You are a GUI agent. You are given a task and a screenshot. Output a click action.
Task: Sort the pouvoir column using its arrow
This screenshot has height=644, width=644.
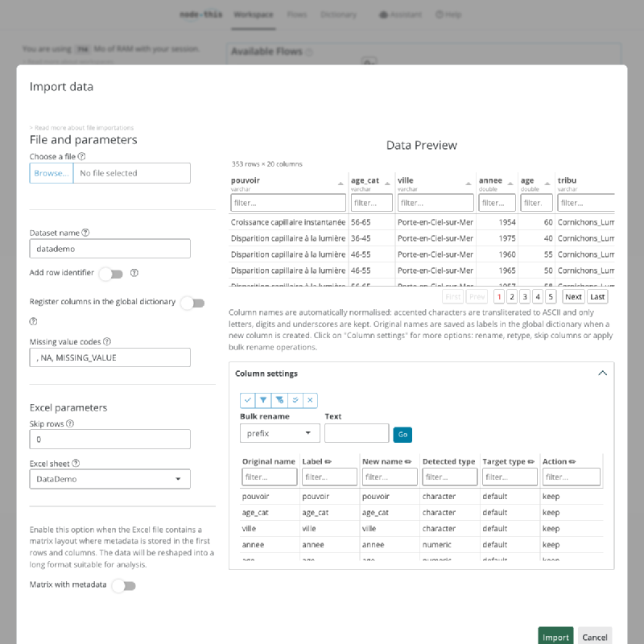(x=341, y=184)
